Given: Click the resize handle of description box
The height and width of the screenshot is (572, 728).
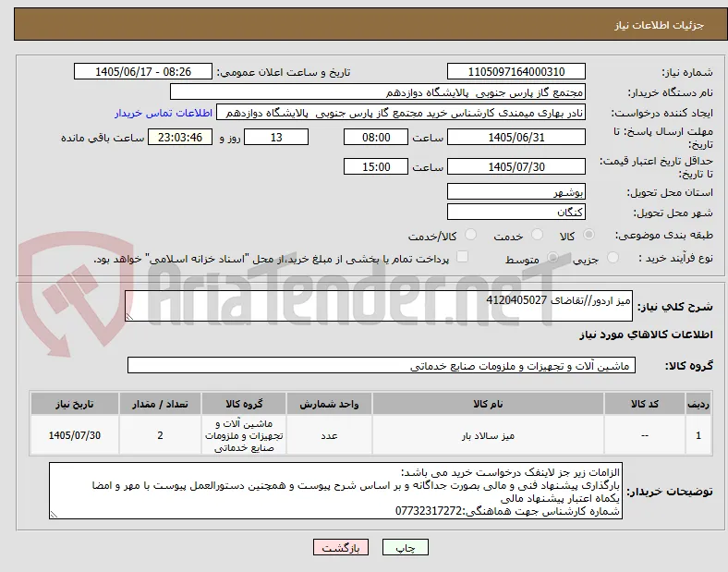Looking at the screenshot, I should point(129,317).
